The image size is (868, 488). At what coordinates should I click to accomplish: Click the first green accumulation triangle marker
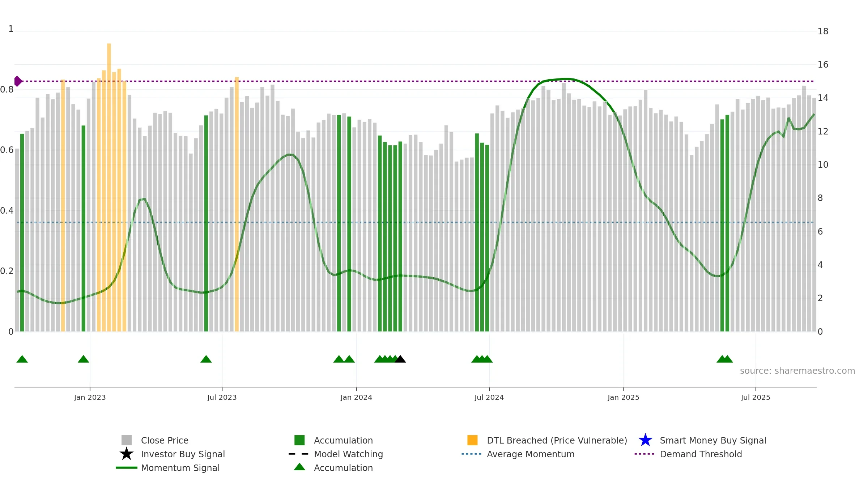(22, 359)
